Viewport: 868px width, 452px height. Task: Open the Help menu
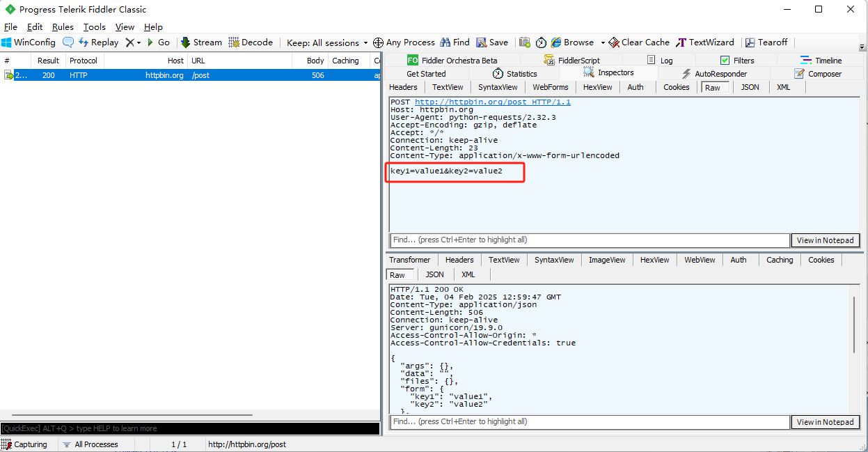pyautogui.click(x=153, y=27)
